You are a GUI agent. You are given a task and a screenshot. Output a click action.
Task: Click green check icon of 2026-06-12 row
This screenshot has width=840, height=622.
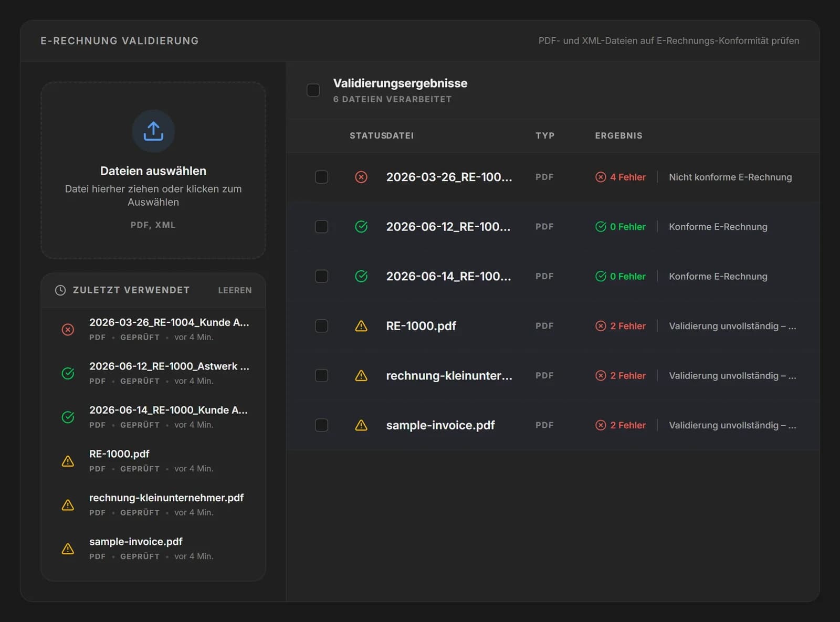[361, 227]
